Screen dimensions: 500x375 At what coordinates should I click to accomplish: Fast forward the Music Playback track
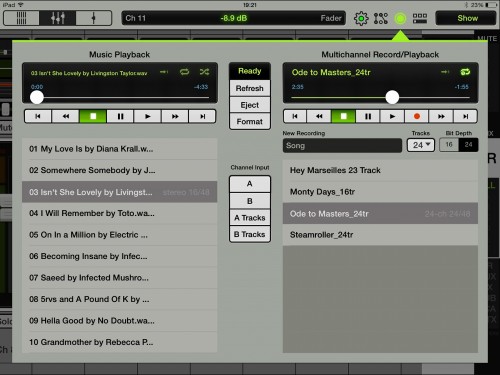click(175, 116)
